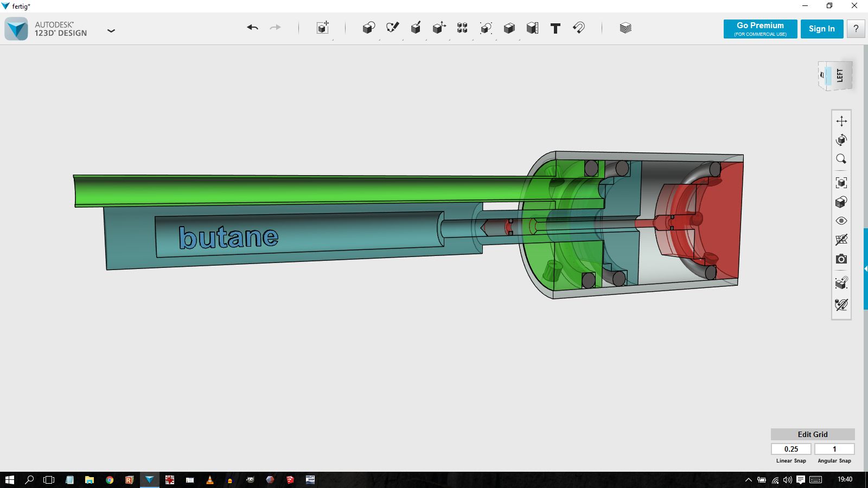Open the Pattern tool
Image resolution: width=868 pixels, height=488 pixels.
click(462, 28)
